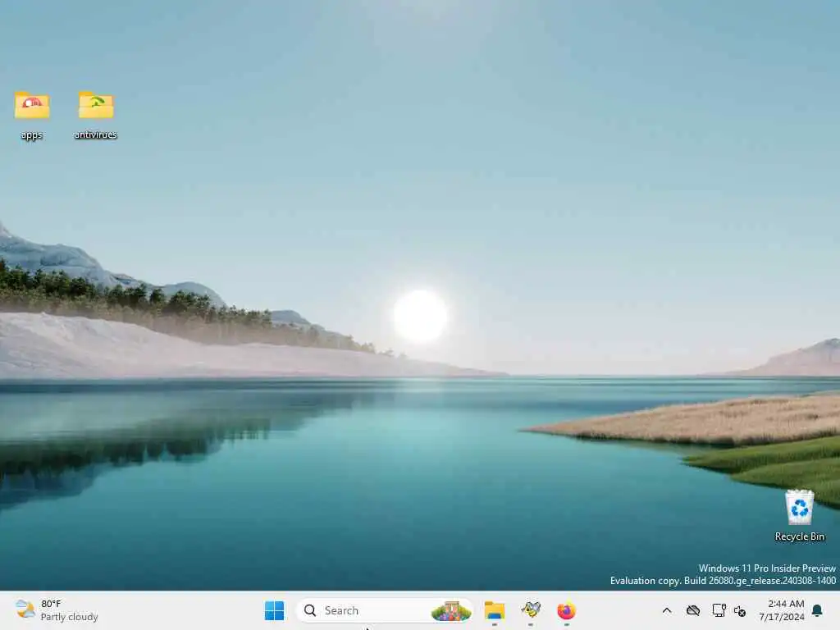
Task: Open the notifications bell icon
Action: 818,610
